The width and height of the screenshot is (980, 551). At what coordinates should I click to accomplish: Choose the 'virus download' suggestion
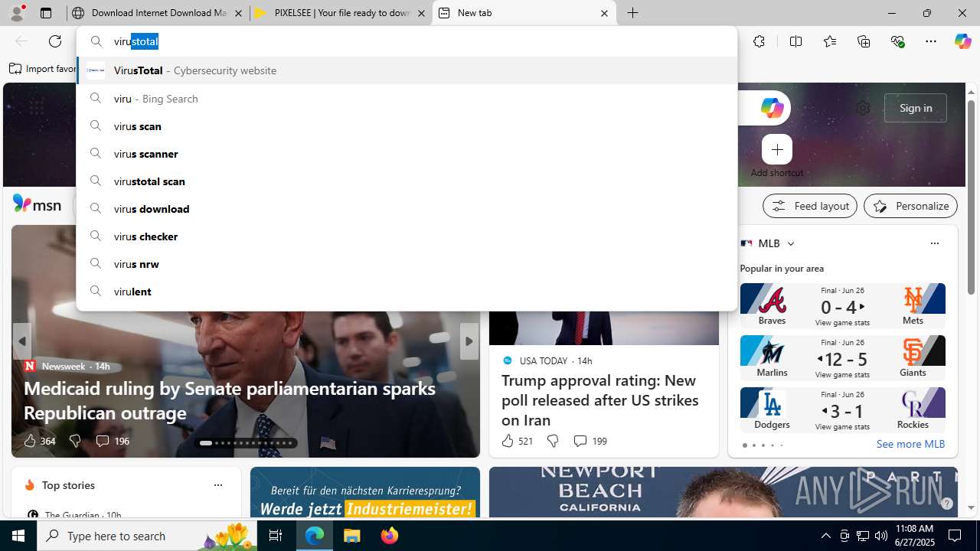coord(407,209)
